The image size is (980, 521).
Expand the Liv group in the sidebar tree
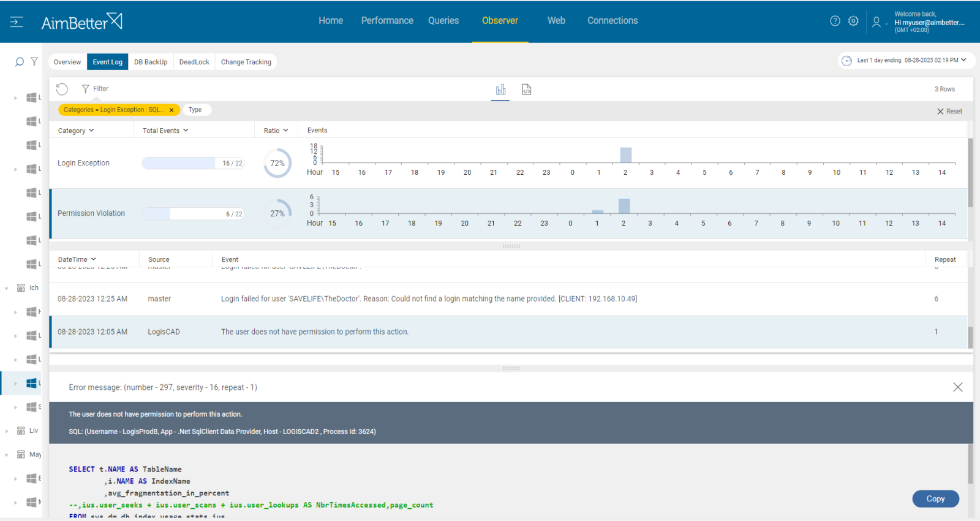[x=7, y=431]
